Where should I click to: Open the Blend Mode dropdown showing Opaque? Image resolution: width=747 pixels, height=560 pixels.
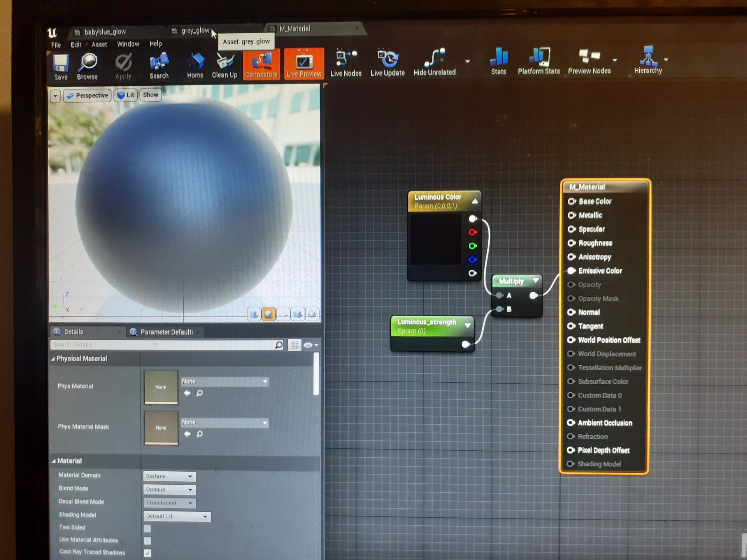(x=169, y=490)
